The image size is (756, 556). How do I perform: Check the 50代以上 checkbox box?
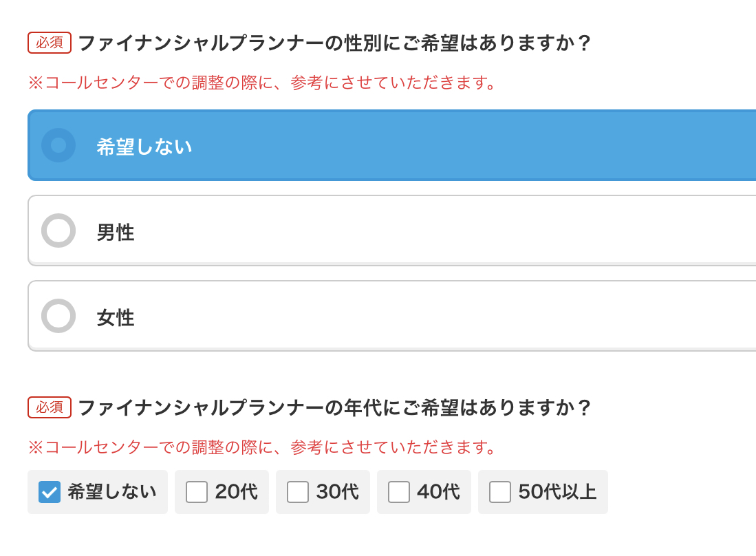coord(500,492)
